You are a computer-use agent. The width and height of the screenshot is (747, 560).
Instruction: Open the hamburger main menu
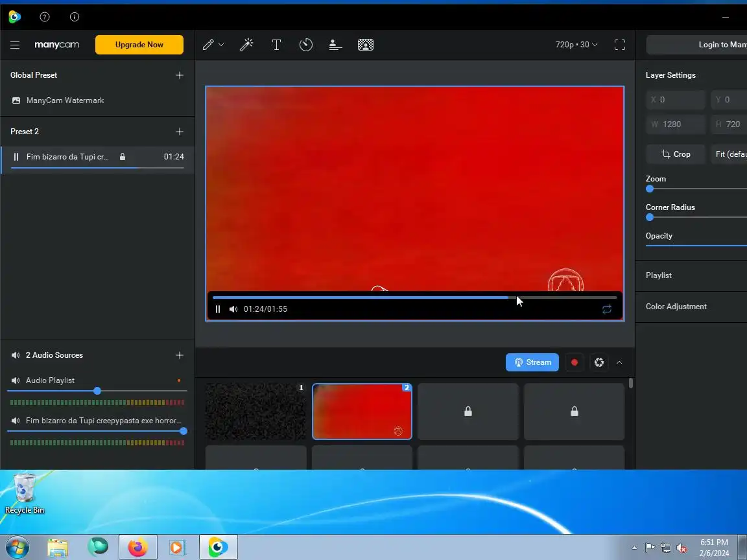[x=15, y=45]
